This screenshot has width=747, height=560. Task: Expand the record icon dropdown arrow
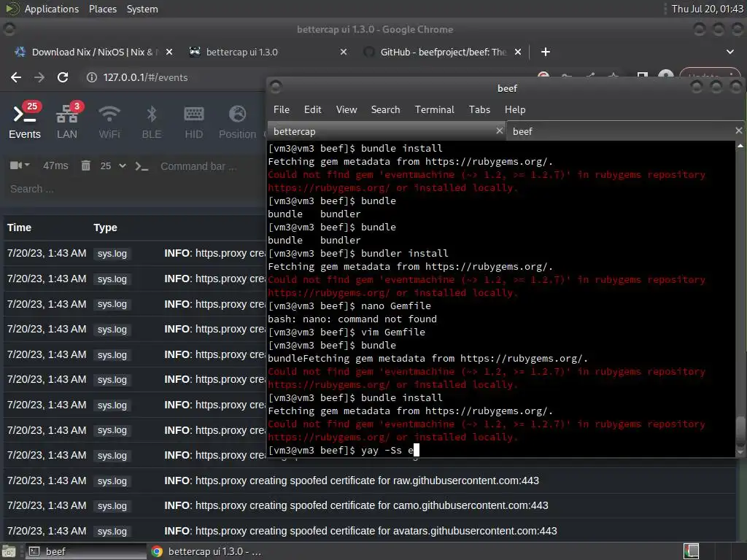click(27, 165)
